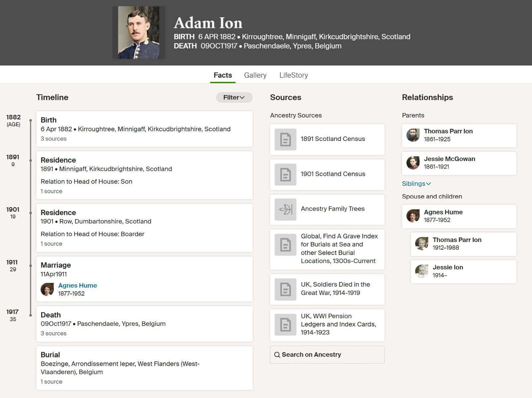The image size is (532, 398).
Task: Click the Find A Grave Index document icon
Action: 285,245
